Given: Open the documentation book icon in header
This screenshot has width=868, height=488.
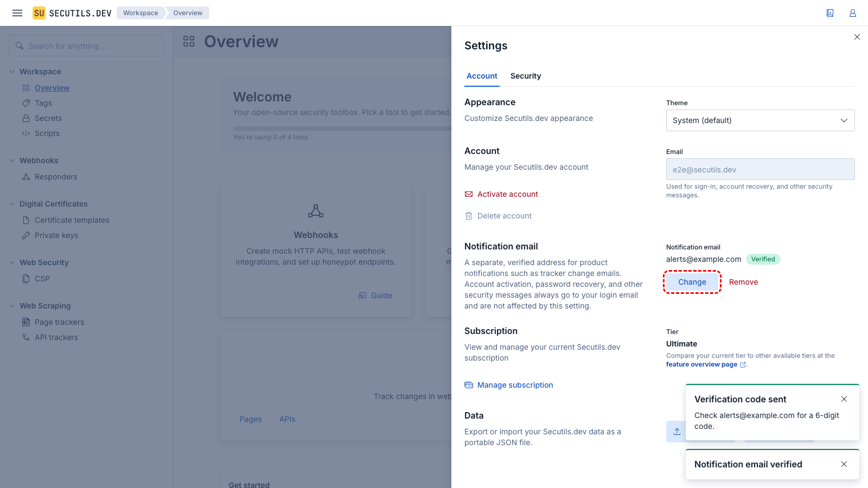Looking at the screenshot, I should click(x=830, y=13).
